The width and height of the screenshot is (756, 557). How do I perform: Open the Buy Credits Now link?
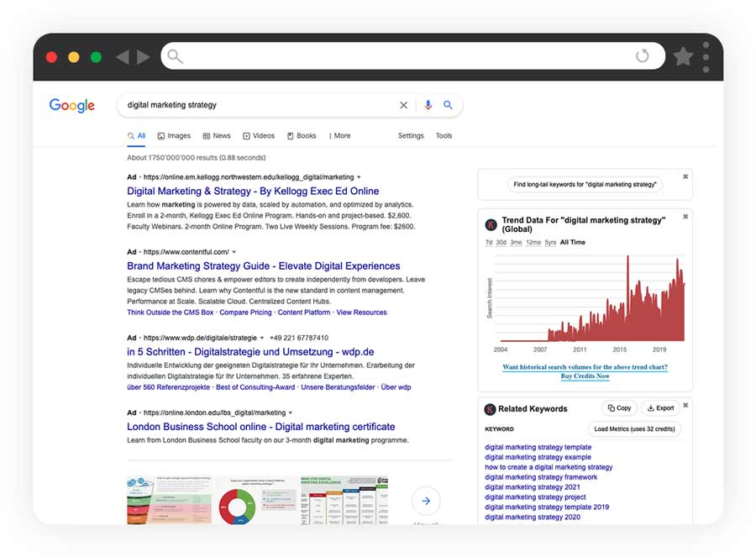pyautogui.click(x=585, y=376)
